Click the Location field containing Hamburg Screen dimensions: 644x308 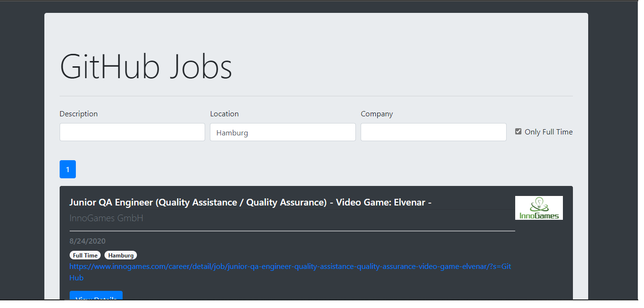coord(283,132)
